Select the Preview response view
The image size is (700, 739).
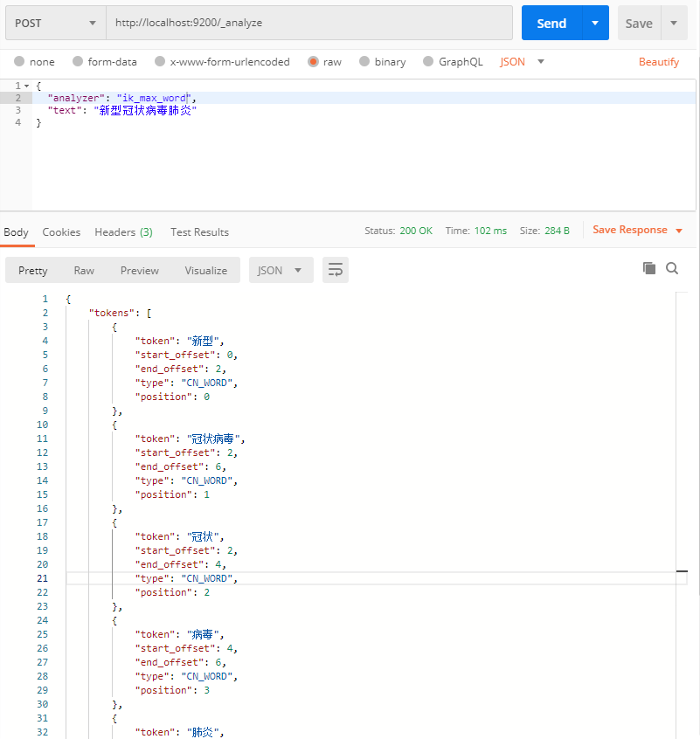pos(140,271)
